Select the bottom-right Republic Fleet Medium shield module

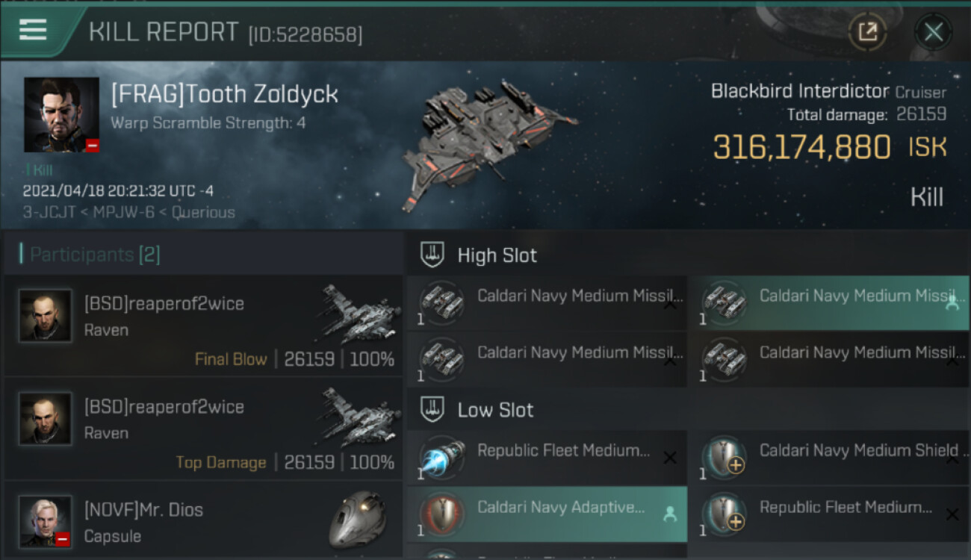[828, 514]
